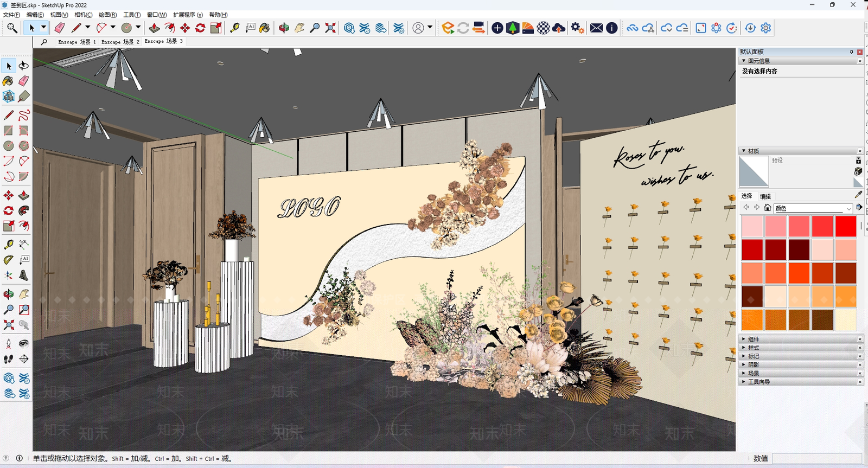
Task: Click the material preview thumbnail
Action: [x=754, y=171]
